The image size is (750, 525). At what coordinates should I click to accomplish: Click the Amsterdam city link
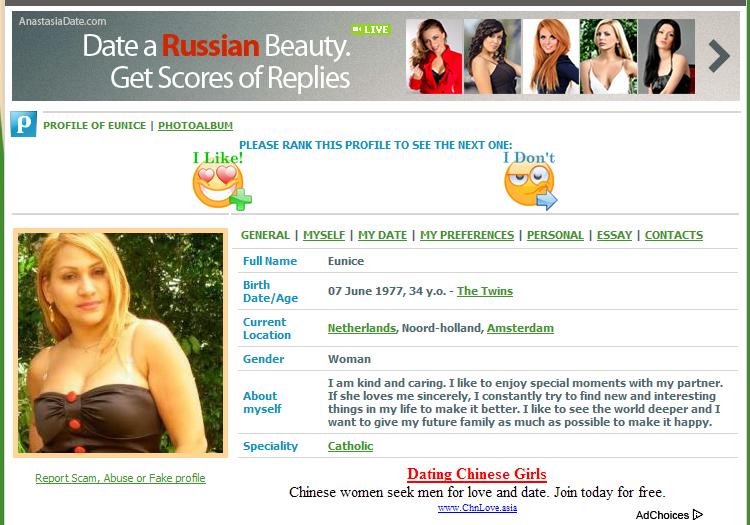click(x=520, y=328)
